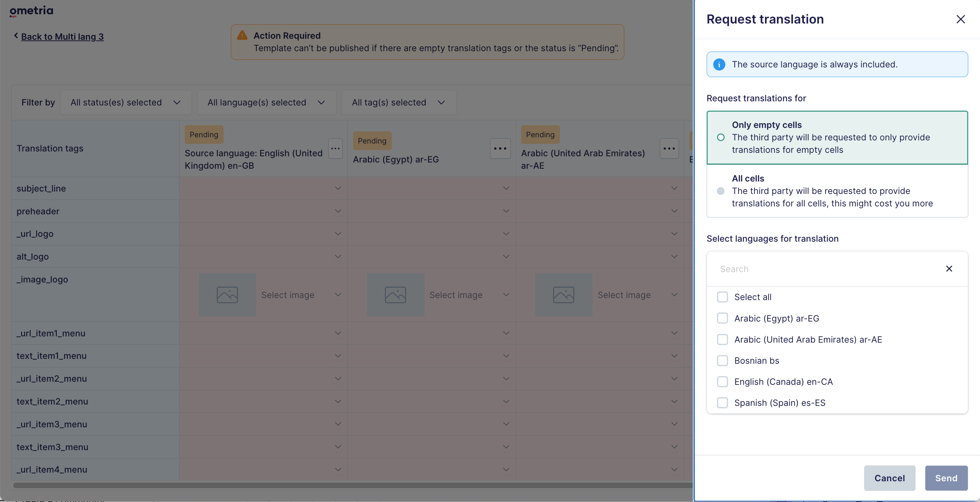
Task: Open options menu for Arabic (Egypt) column
Action: click(500, 149)
